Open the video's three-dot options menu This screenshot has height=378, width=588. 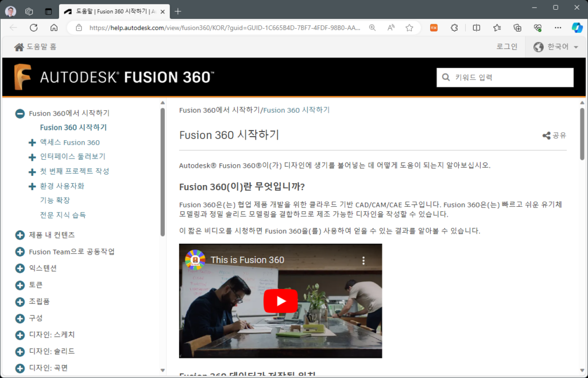tap(363, 260)
